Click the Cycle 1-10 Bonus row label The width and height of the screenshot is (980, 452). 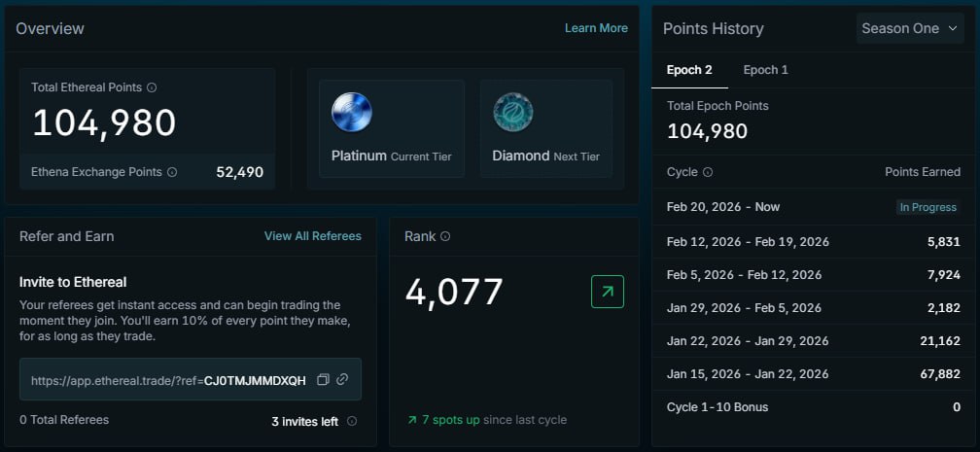coord(717,407)
